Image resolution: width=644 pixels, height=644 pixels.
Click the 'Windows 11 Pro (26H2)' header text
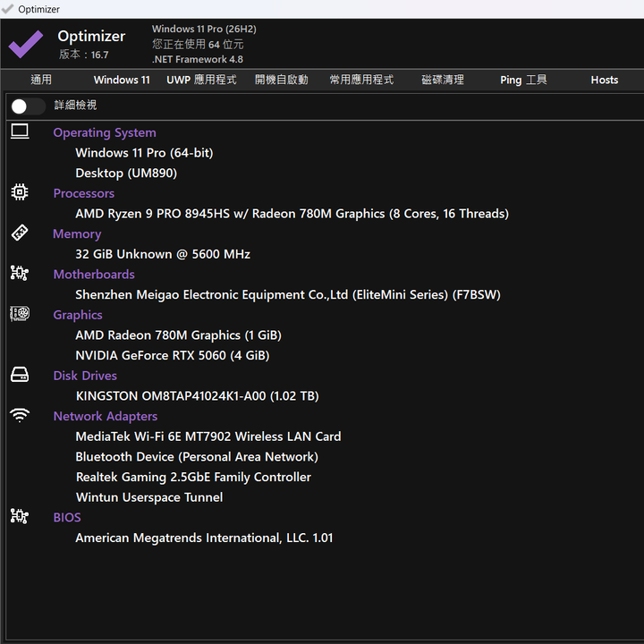click(x=204, y=29)
